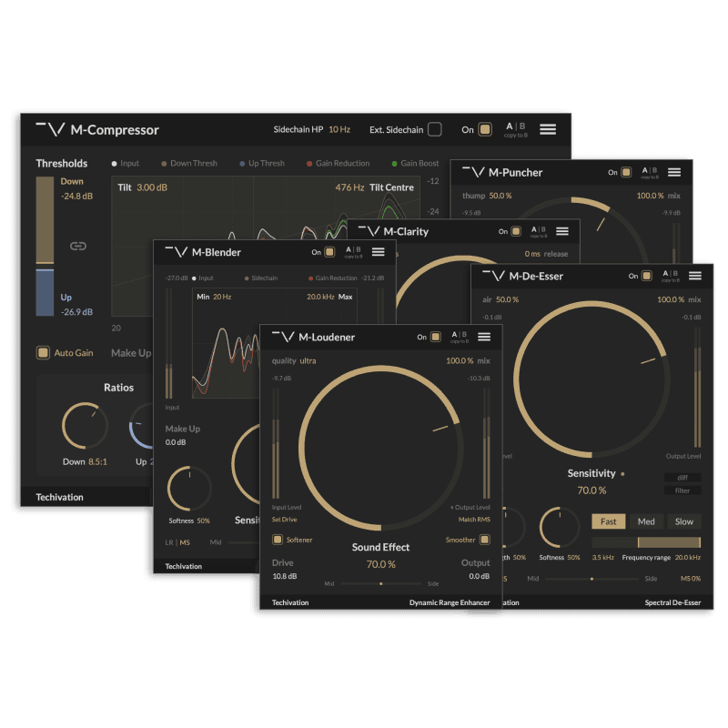Click the M-Compressor logo icon

coord(49,129)
